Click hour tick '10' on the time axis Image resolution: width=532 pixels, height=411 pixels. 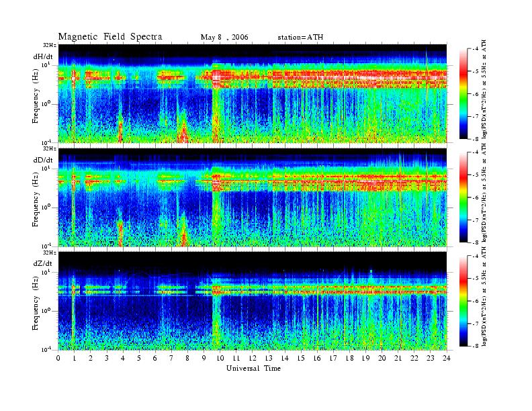click(220, 359)
